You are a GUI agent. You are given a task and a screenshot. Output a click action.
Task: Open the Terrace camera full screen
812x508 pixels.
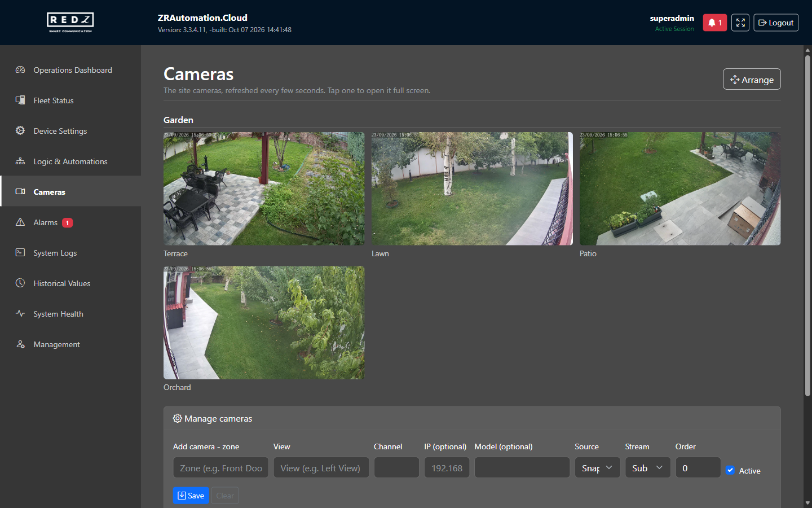click(264, 189)
